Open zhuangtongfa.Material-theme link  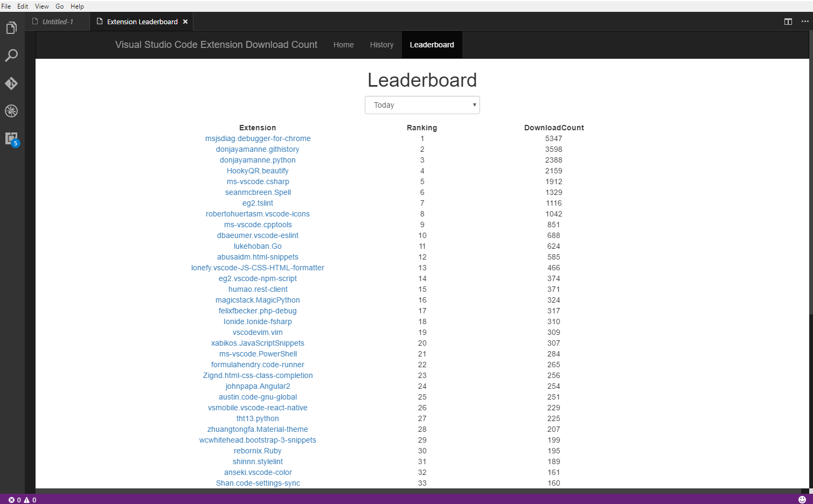(x=258, y=429)
